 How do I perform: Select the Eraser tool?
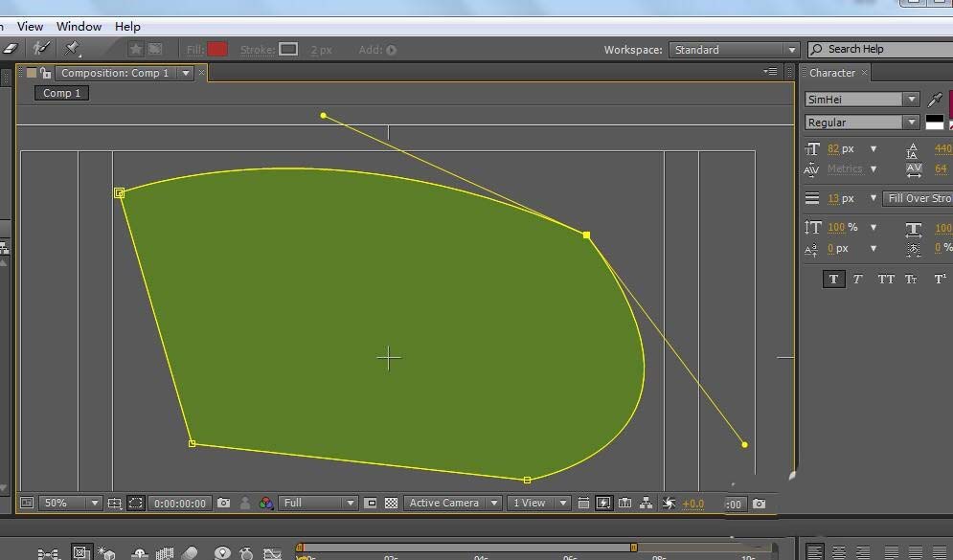click(10, 48)
